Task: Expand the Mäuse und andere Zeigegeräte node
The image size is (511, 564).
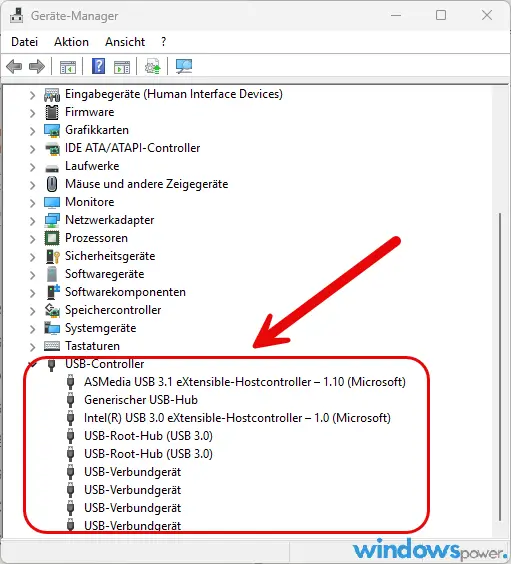Action: pyautogui.click(x=32, y=185)
